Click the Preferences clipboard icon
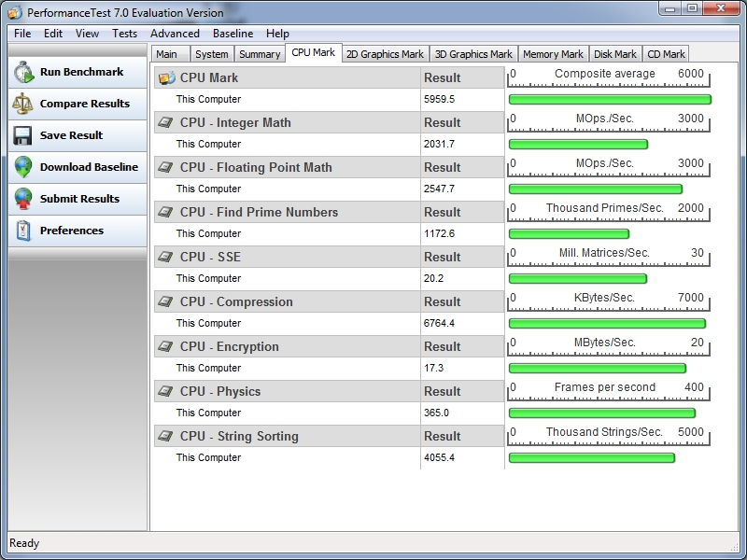The image size is (747, 560). (x=22, y=231)
